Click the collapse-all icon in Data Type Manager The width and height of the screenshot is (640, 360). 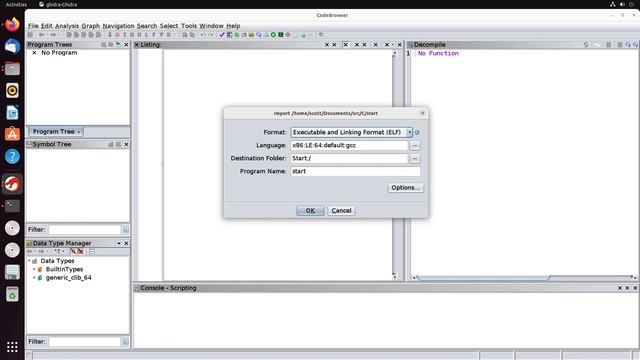pyautogui.click(x=92, y=251)
